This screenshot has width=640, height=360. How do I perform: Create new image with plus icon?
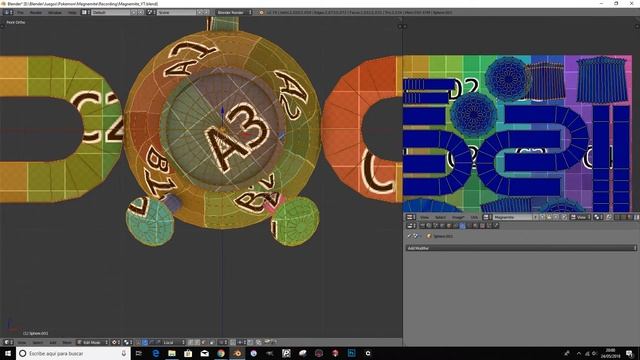[542, 217]
